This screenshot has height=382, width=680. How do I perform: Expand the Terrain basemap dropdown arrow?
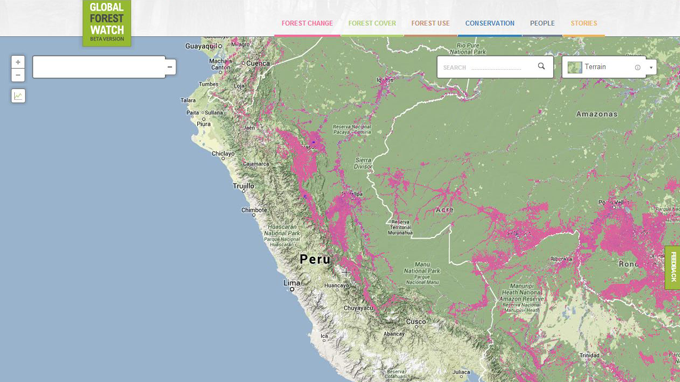[x=651, y=67]
